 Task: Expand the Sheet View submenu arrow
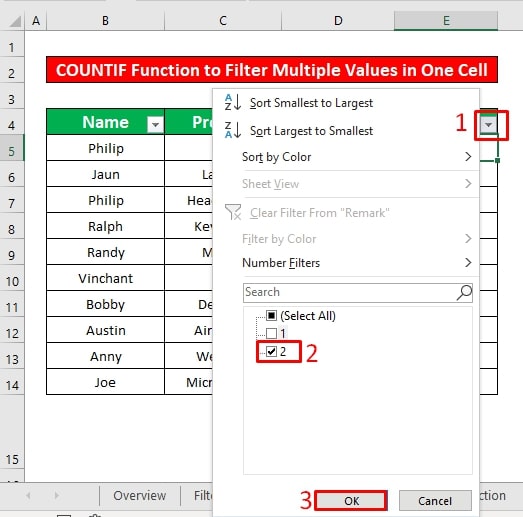468,183
